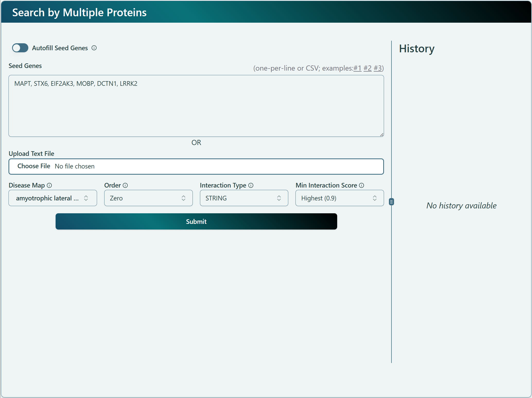Viewport: 532px width, 398px height.
Task: Click the 'No file chosen' upload field
Action: coord(75,166)
